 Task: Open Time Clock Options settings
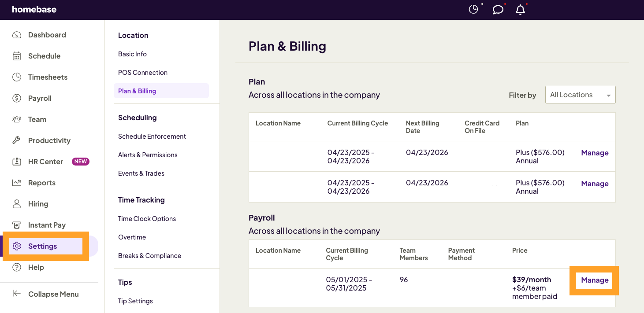[147, 218]
